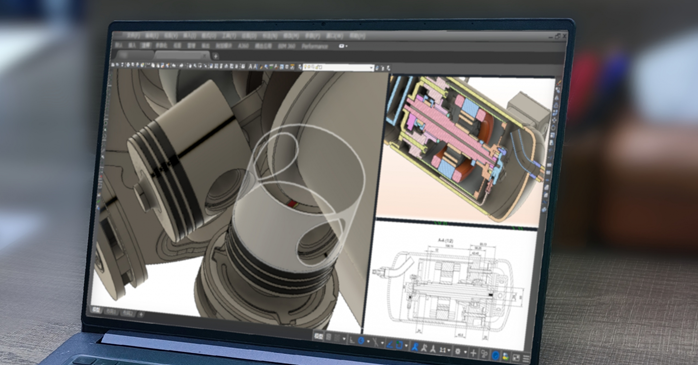The image size is (698, 365).
Task: Open the layer selection combo box
Action: [x=338, y=67]
